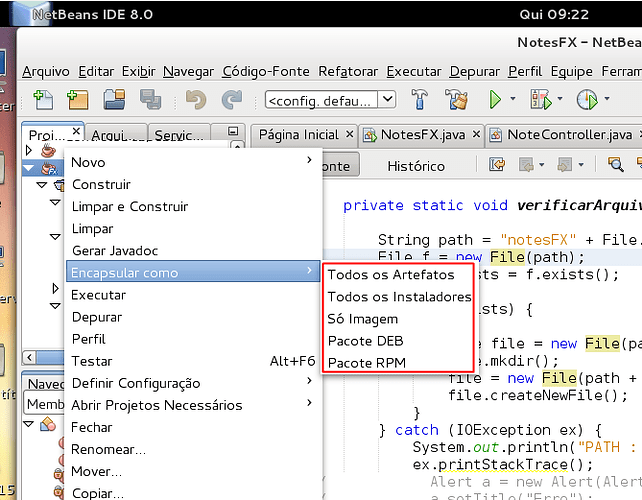Choose Limpar e Construir

pyautogui.click(x=192, y=206)
